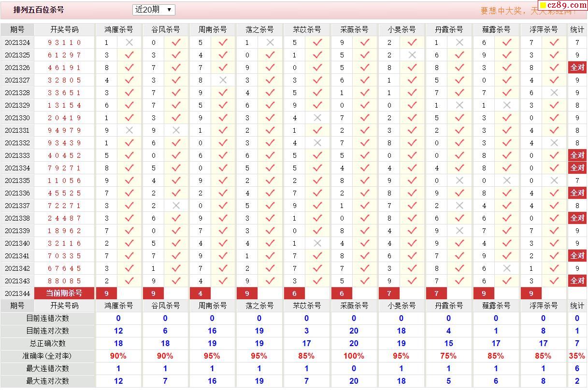Image resolution: width=588 pixels, height=390 pixels.
Task: Click the winning numbers 7 0 3 3 5
Action: coord(64,256)
